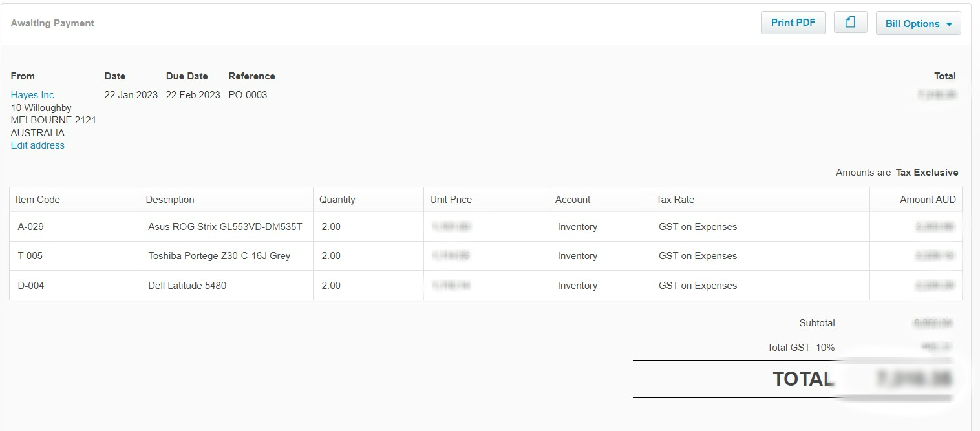
Task: Open the attached files icon
Action: click(x=850, y=23)
